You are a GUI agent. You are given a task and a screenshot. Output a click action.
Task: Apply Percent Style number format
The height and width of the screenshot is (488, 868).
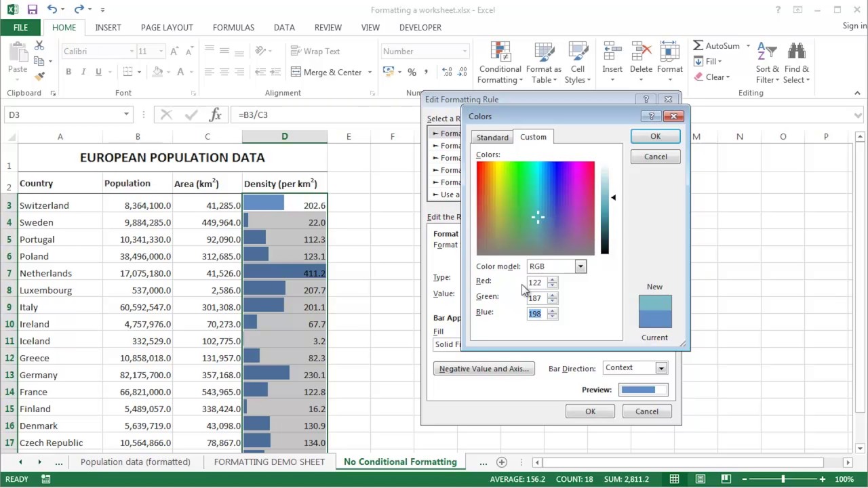(x=412, y=72)
